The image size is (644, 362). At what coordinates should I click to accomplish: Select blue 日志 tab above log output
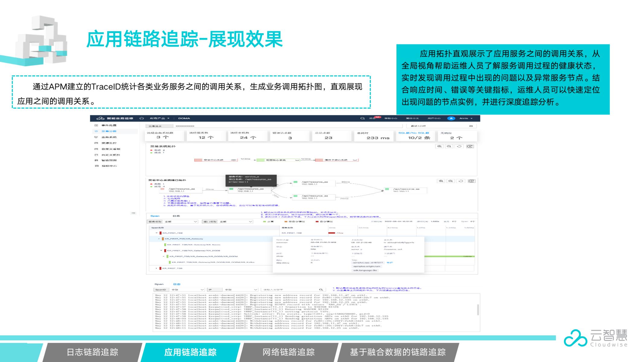177,284
